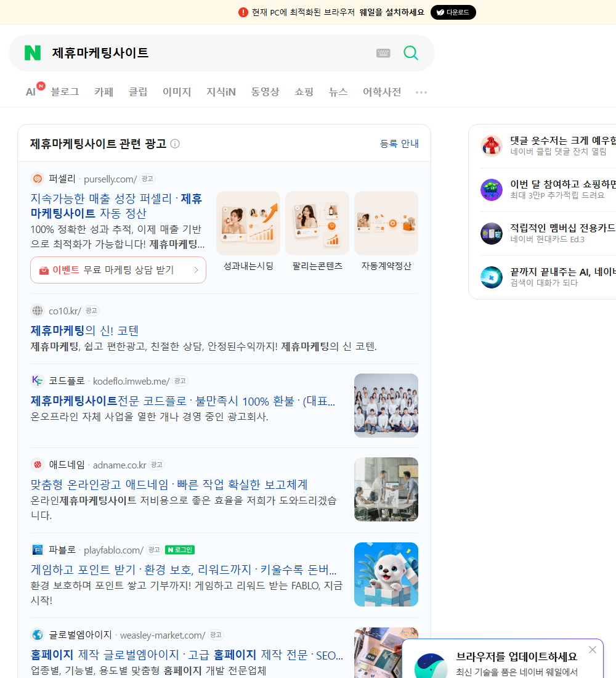This screenshot has height=678, width=616.
Task: Switch to the 이미지 tab
Action: tap(177, 92)
